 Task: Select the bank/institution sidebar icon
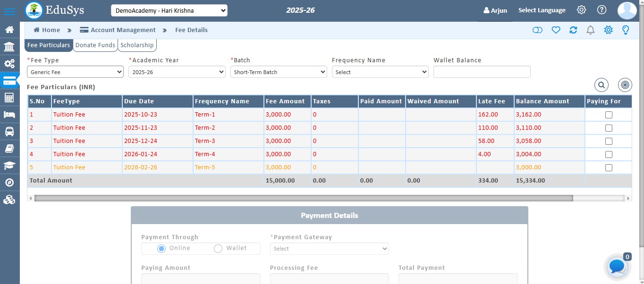[9, 46]
